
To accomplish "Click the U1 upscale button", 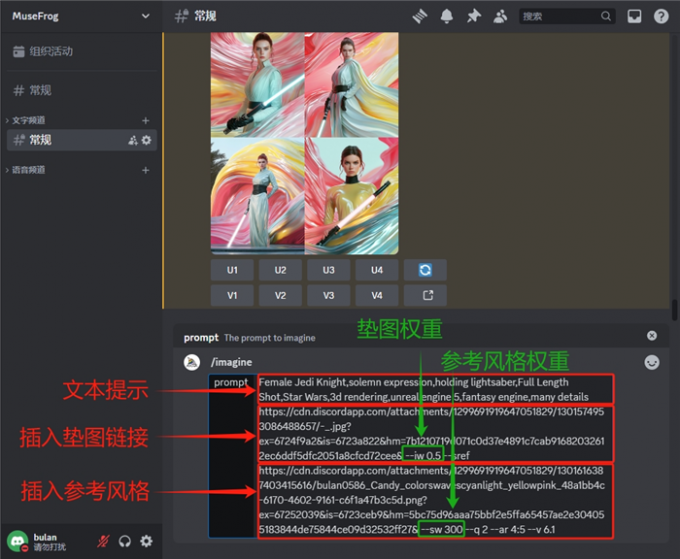I will point(232,270).
